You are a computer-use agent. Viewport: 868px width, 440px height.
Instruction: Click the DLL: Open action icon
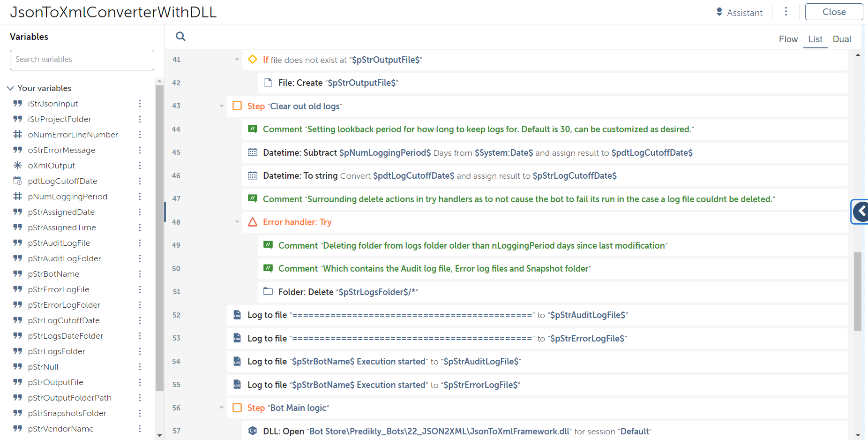(x=253, y=431)
